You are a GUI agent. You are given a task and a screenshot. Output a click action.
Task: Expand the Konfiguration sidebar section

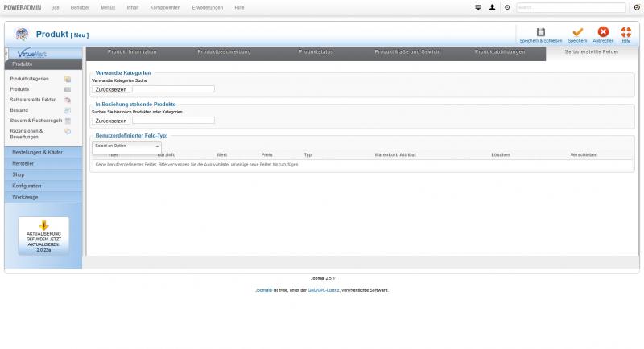(43, 186)
